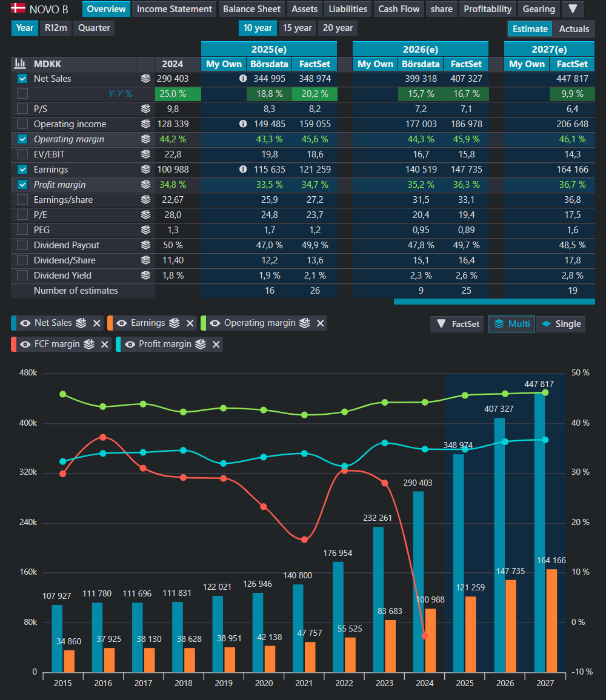This screenshot has height=700, width=606.
Task: Click the stack icon in PEG row
Action: tap(145, 230)
